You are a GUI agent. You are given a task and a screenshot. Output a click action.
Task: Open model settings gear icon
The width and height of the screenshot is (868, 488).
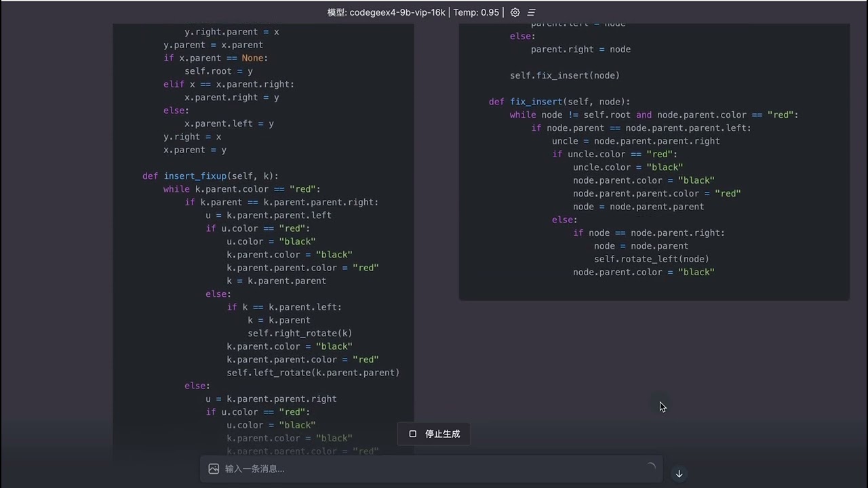515,12
